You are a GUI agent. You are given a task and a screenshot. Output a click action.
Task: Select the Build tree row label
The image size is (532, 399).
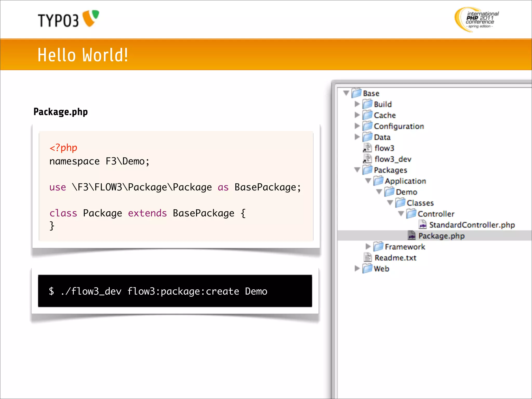click(383, 104)
